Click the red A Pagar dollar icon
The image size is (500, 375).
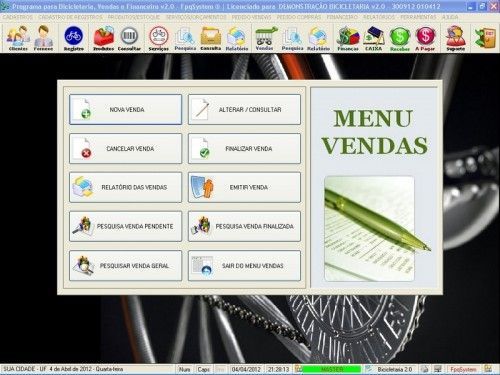pos(425,38)
